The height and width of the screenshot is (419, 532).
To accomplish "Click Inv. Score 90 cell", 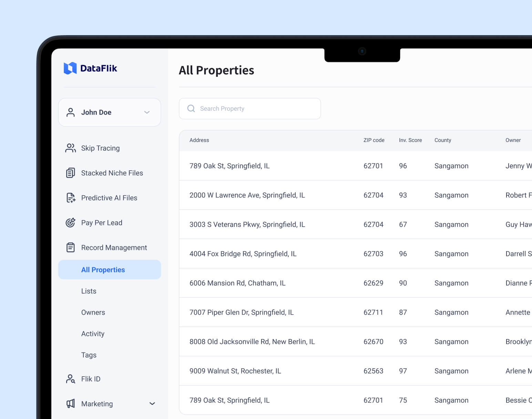I will 403,283.
